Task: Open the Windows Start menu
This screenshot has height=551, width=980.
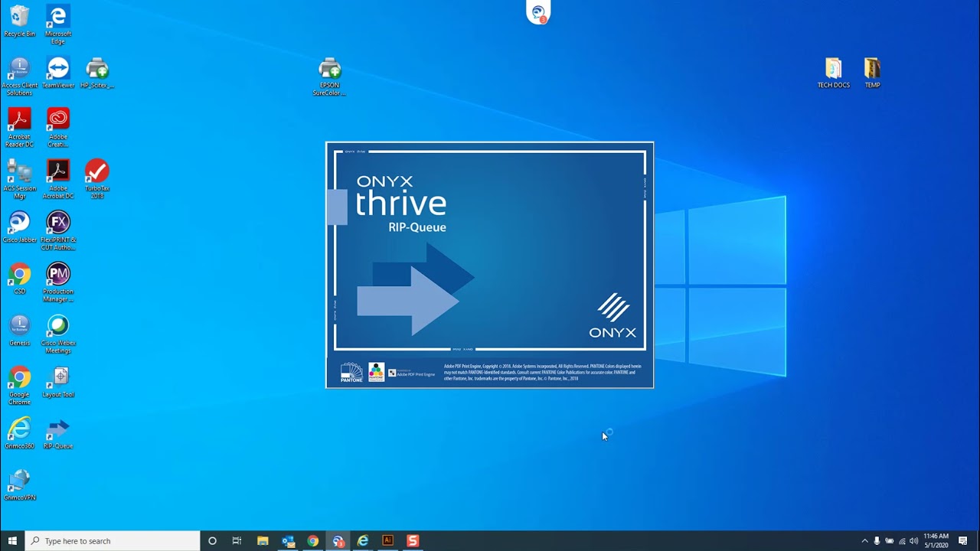Action: coord(12,541)
